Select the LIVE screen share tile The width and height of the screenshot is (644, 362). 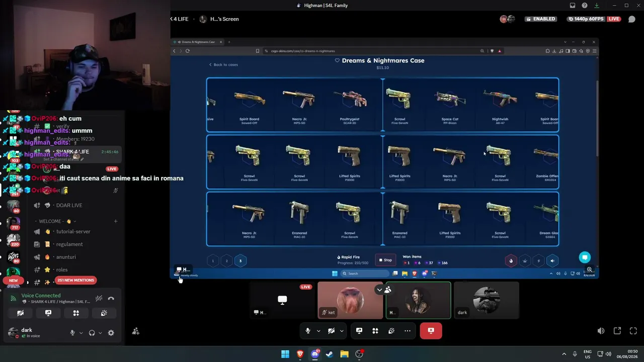[x=282, y=300]
